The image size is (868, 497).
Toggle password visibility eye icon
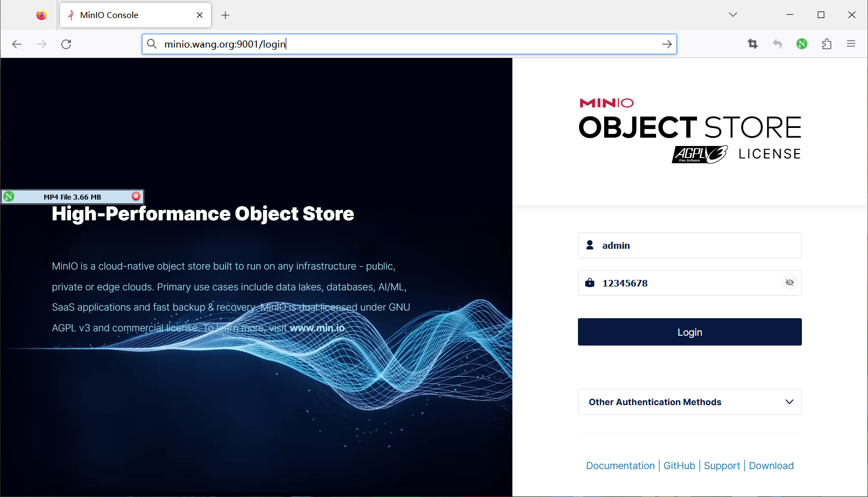click(790, 283)
